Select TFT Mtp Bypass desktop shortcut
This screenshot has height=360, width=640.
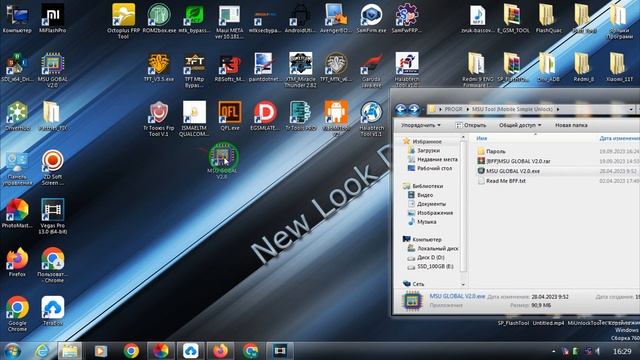[194, 70]
